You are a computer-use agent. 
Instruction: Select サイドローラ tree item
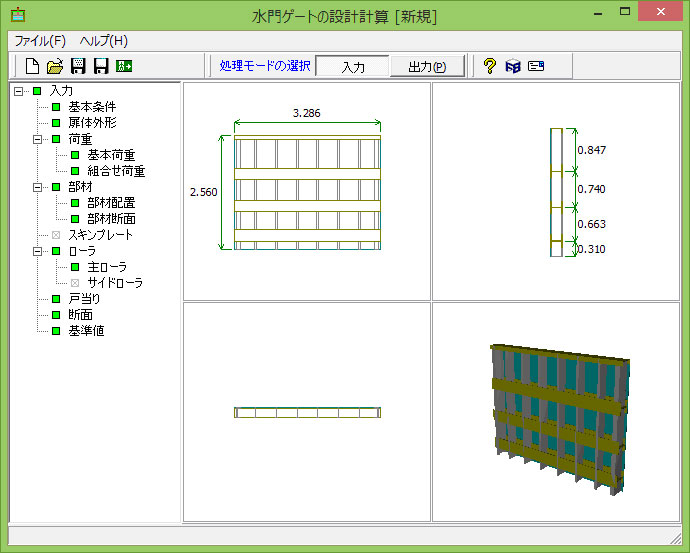point(115,283)
